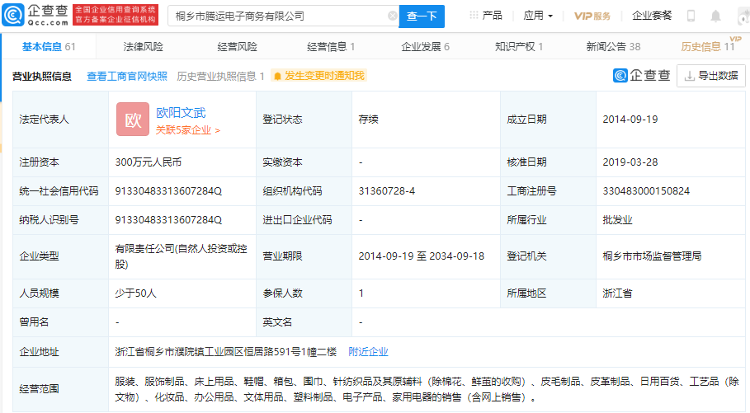This screenshot has width=750, height=413.
Task: Click 发生变更时通知我 bell button
Action: [x=319, y=76]
